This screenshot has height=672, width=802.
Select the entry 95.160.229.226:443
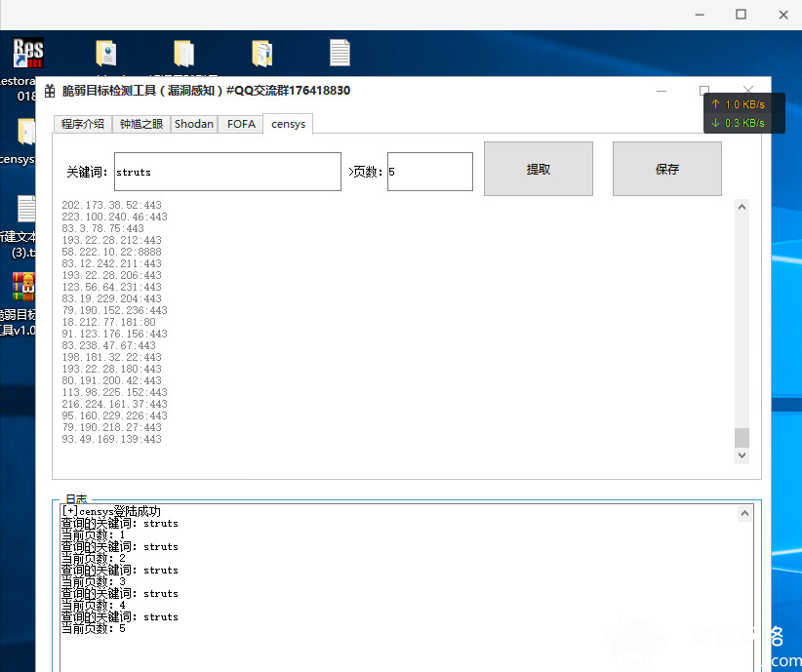(x=114, y=415)
